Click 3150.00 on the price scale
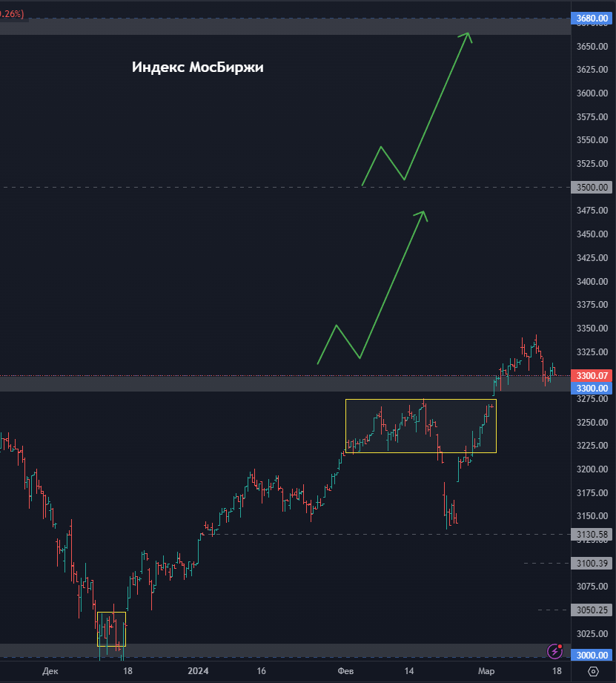Image resolution: width=616 pixels, height=683 pixels. [592, 515]
